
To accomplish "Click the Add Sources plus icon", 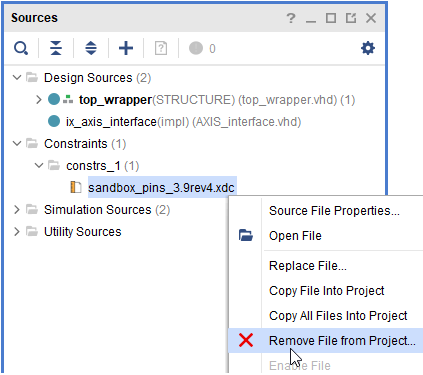I will [x=126, y=48].
